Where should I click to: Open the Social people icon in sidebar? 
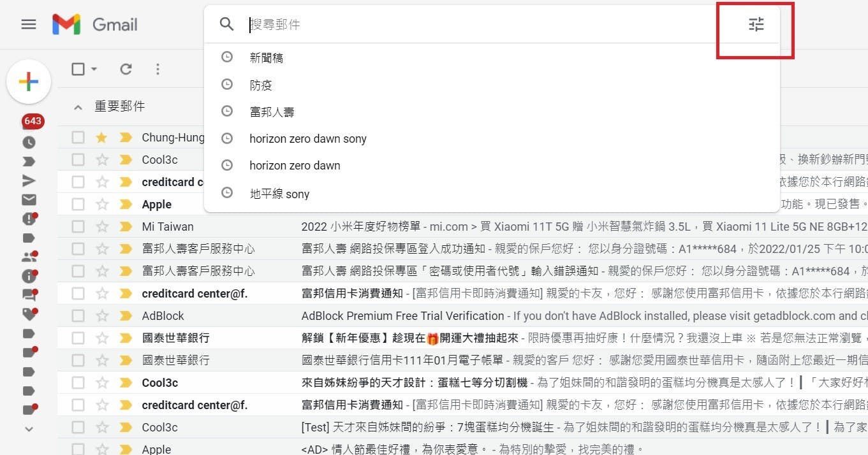[29, 257]
